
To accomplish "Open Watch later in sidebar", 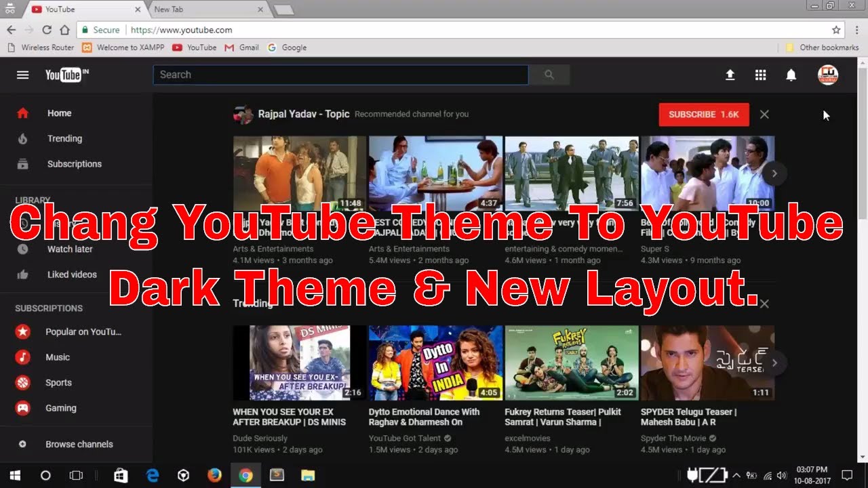I will 76,249.
